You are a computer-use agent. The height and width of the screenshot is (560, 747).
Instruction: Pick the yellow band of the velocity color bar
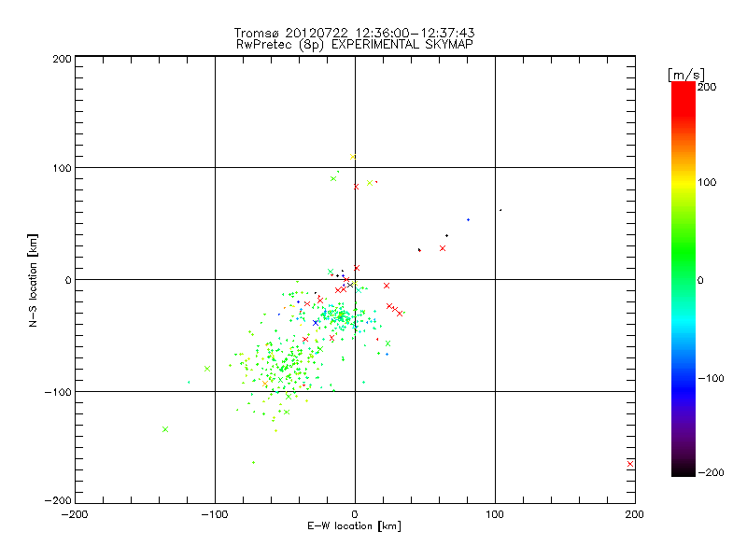coord(684,183)
